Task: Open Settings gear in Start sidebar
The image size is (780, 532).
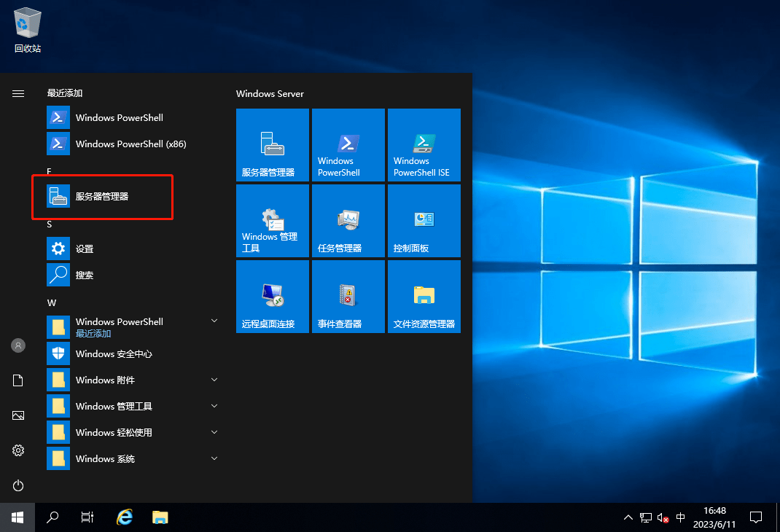Action: [18, 450]
